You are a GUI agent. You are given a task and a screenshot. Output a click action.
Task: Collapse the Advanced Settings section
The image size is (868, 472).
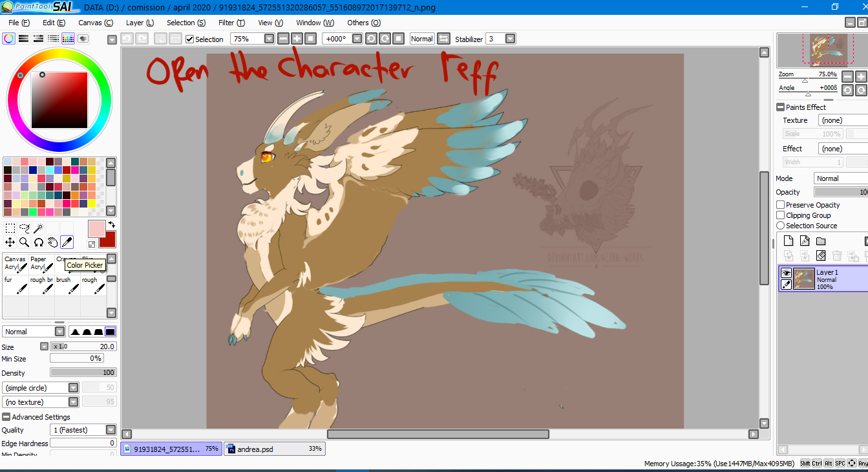click(x=6, y=417)
